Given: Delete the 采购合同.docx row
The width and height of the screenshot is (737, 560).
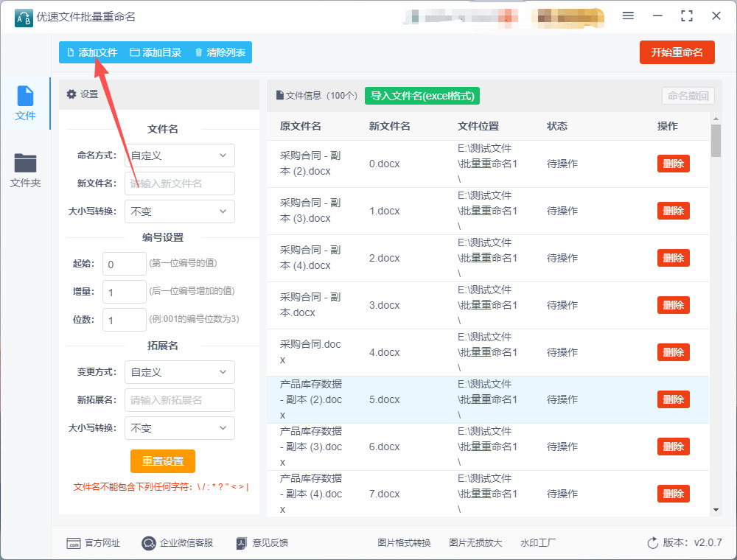Looking at the screenshot, I should 673,352.
